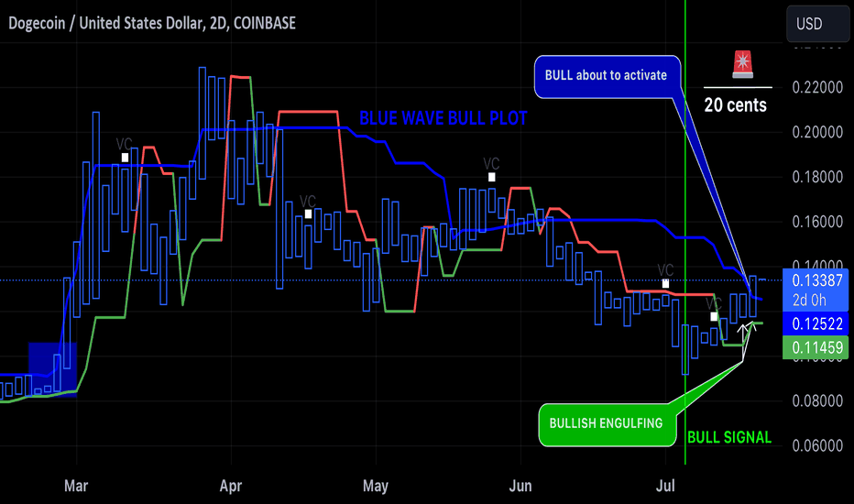Click the 0.06000 price axis label

point(817,445)
